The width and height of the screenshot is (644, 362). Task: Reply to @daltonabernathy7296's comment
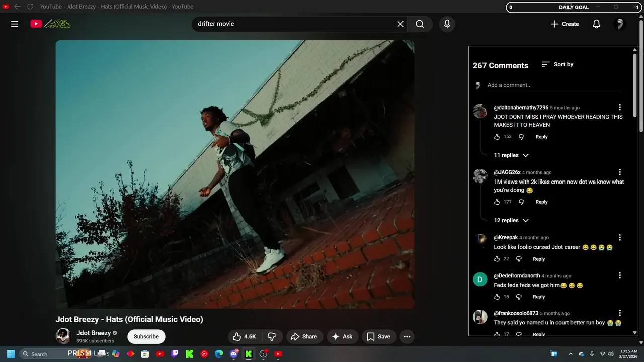click(x=541, y=137)
